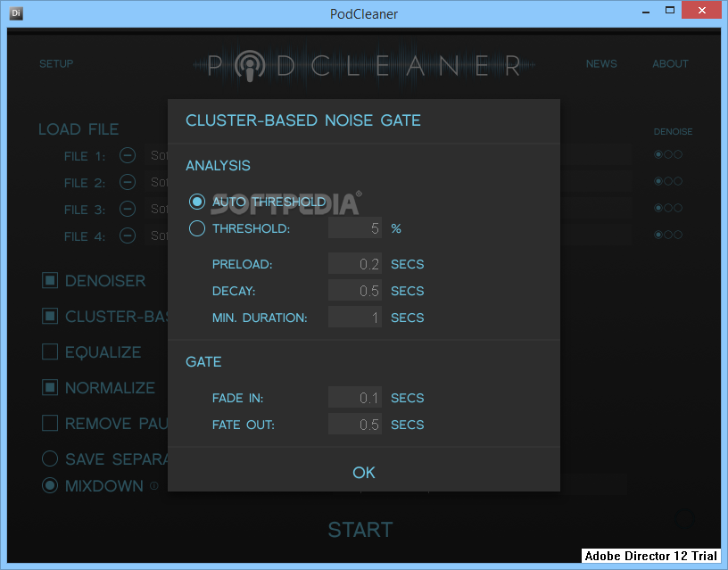Remove File 3 with its minus icon

128,209
